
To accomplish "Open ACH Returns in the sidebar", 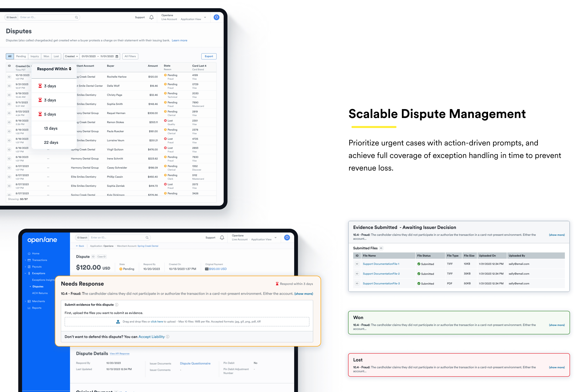I will coord(40,293).
